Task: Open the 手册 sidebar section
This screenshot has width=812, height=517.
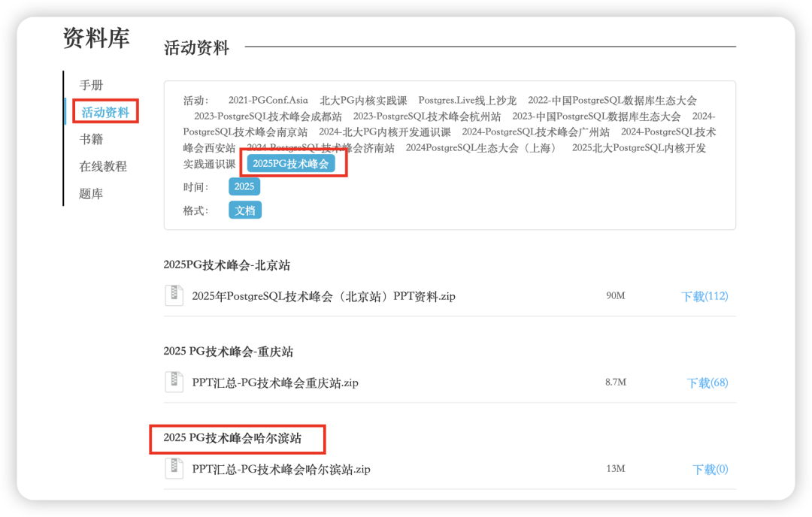Action: [91, 85]
